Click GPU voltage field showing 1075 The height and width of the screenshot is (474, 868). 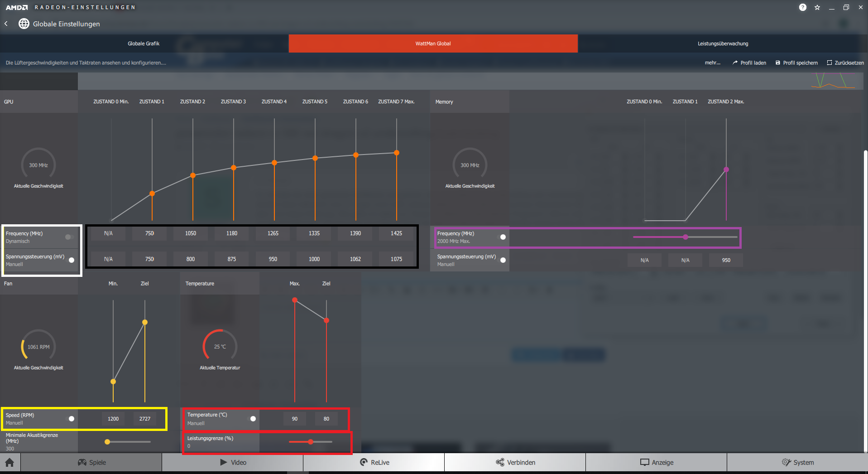397,259
